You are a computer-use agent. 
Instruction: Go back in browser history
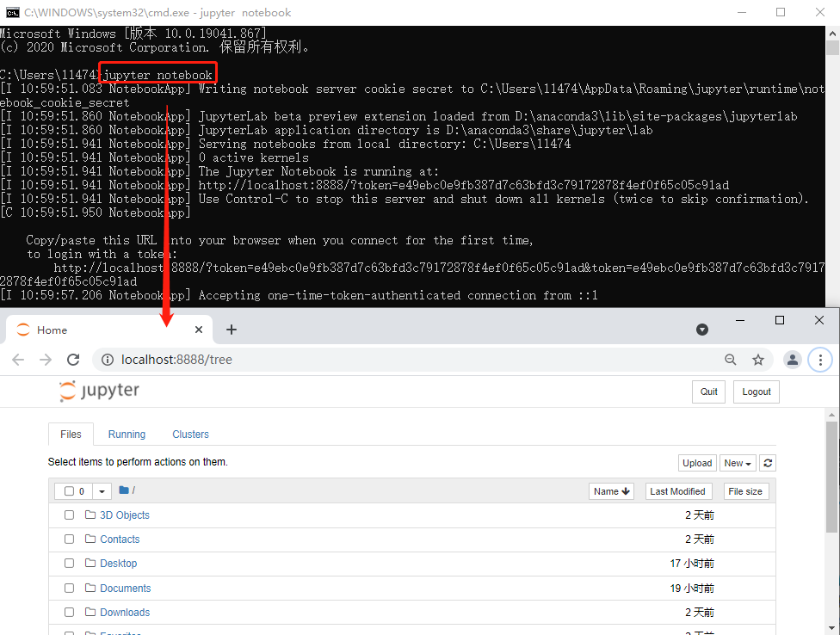[x=18, y=360]
